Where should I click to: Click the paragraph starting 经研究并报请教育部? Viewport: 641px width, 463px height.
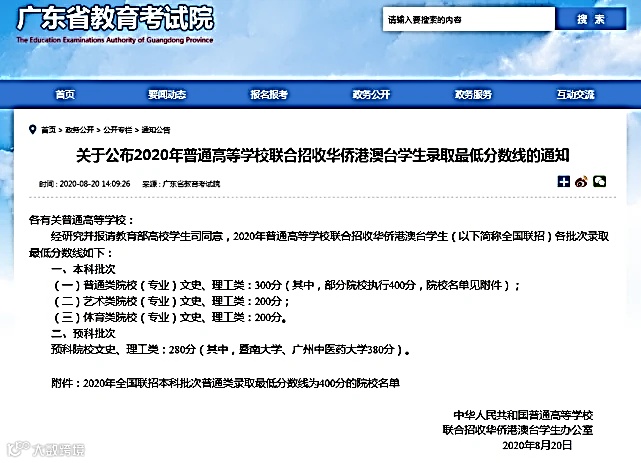(x=319, y=245)
